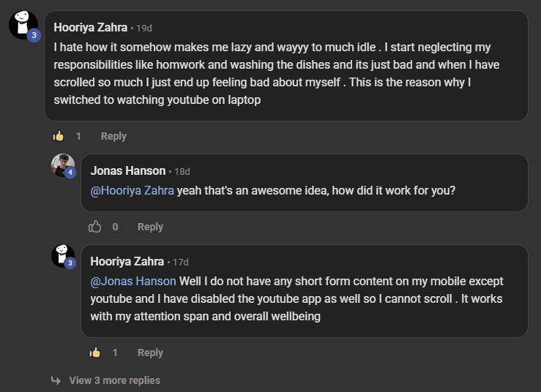Image resolution: width=541 pixels, height=392 pixels.
Task: Open Jonas Hanson's profile picture
Action: tap(62, 165)
